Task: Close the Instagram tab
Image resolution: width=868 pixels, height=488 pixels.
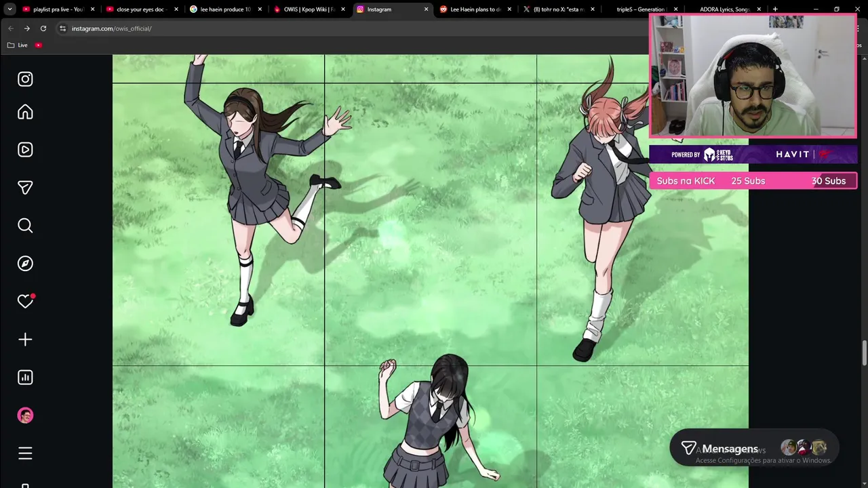Action: click(x=426, y=9)
